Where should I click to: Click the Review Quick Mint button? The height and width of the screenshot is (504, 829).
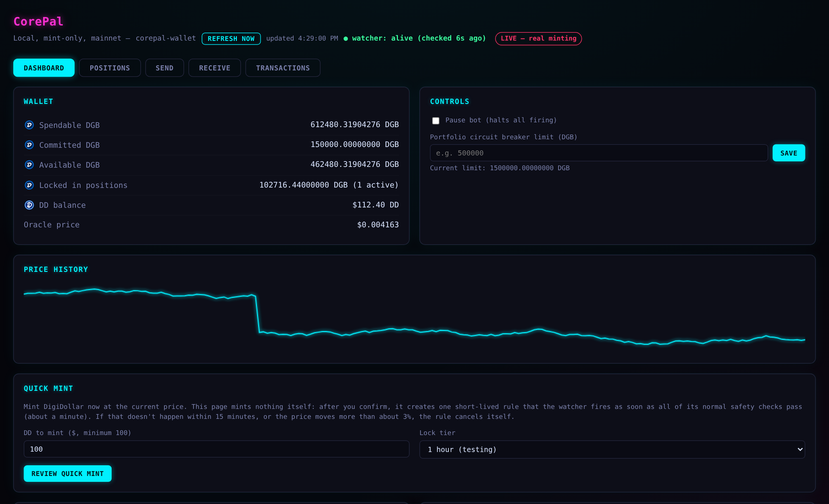tap(67, 473)
